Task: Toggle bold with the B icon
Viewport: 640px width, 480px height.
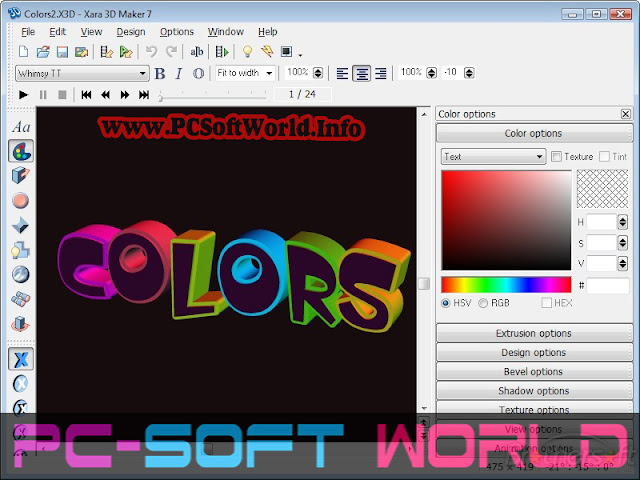Action: [x=160, y=73]
